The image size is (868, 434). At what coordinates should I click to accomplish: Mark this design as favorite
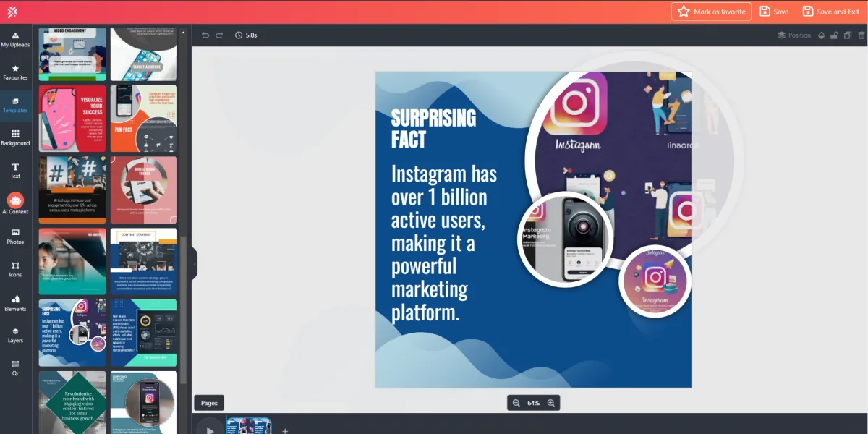point(711,12)
